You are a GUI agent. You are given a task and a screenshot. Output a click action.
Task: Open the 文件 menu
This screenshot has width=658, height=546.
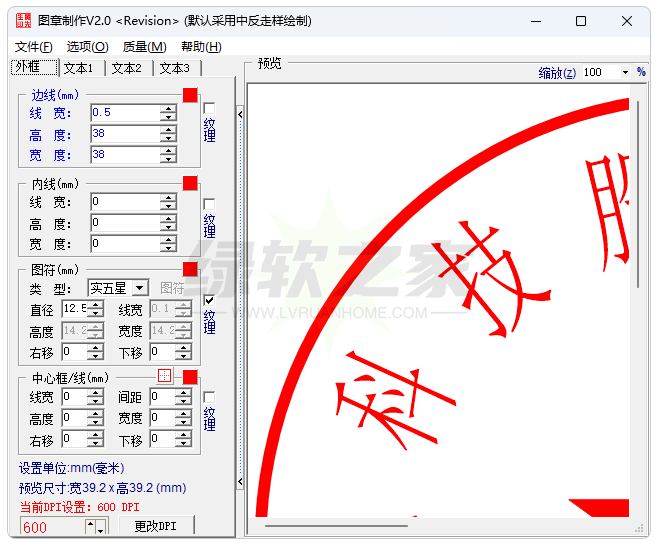34,47
